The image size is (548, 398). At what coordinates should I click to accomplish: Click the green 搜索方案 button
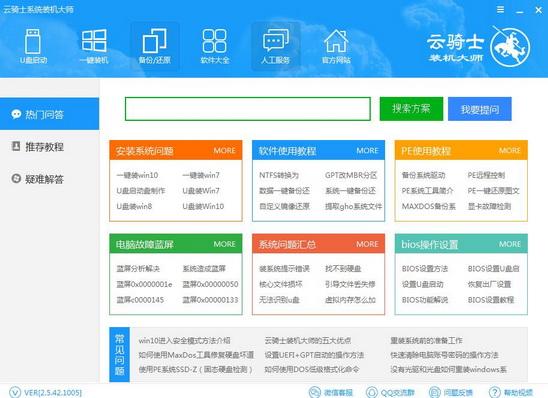tap(411, 109)
